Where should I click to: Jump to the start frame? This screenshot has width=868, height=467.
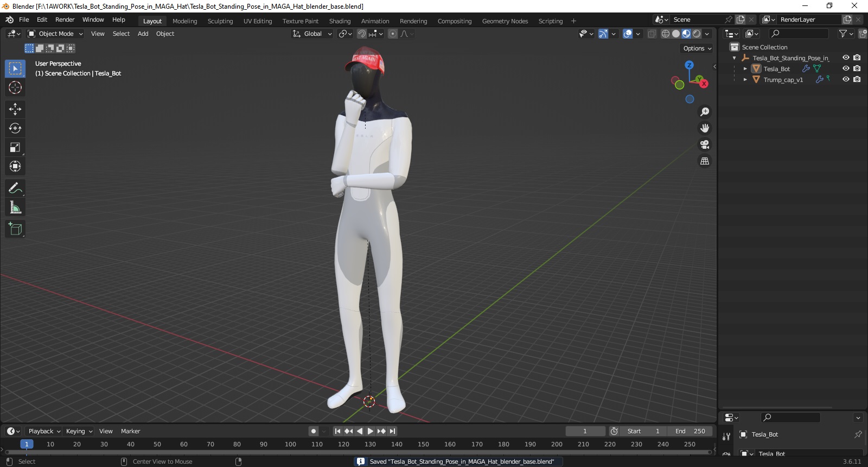(337, 431)
